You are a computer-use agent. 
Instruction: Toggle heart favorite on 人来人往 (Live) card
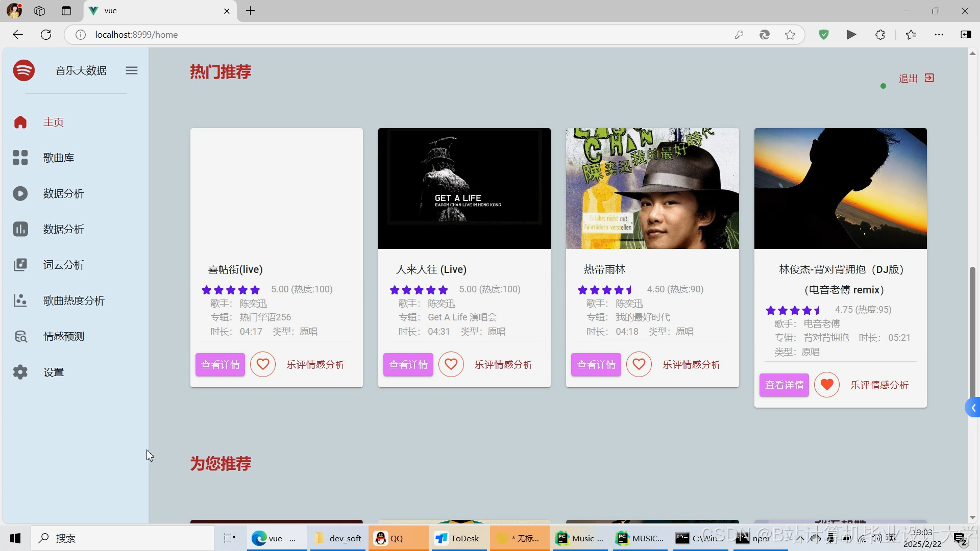click(451, 364)
